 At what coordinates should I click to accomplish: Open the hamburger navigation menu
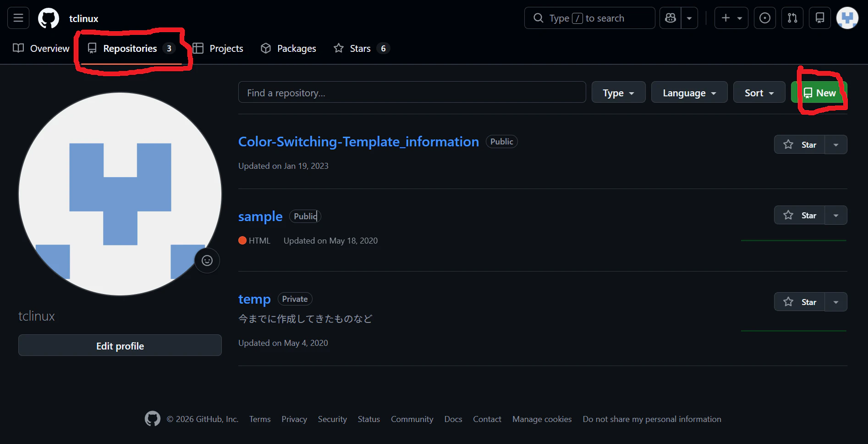pos(18,18)
